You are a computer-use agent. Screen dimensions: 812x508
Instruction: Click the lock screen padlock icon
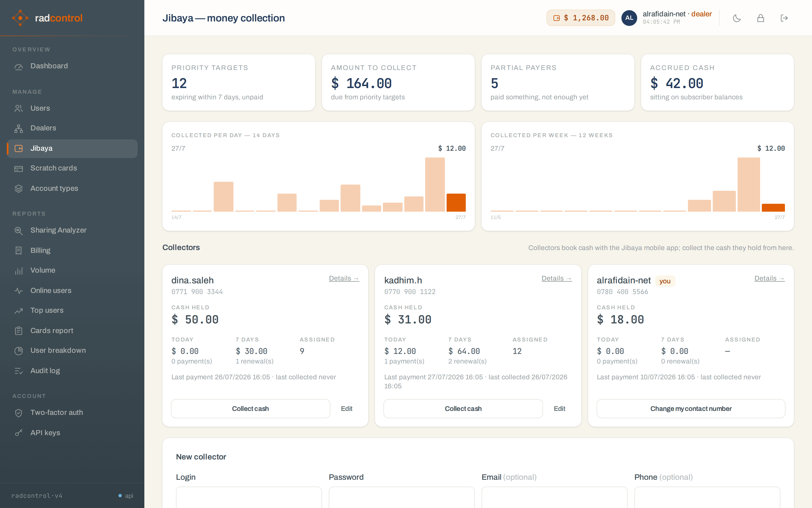[x=760, y=18]
